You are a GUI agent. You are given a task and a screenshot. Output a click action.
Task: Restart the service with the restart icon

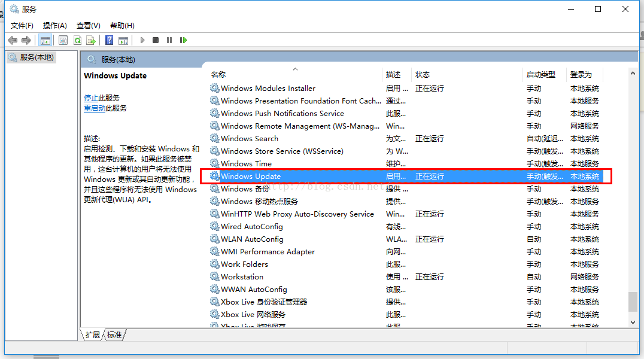click(x=183, y=40)
